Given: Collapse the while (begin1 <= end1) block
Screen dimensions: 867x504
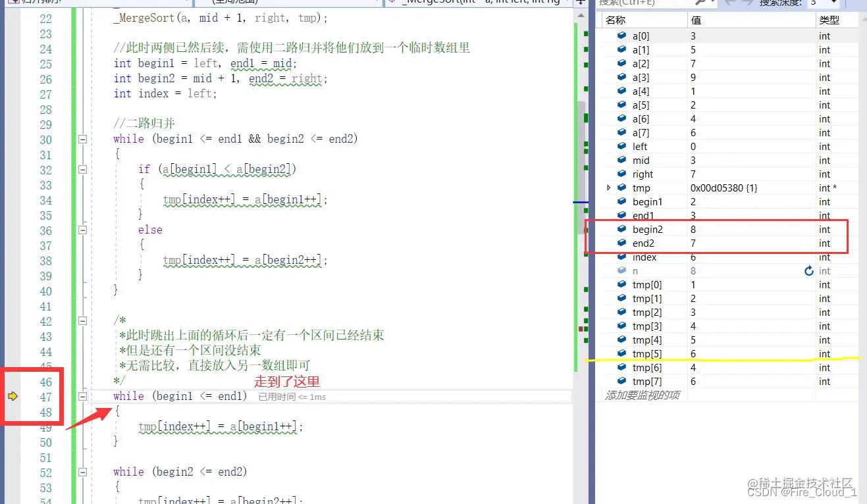Looking at the screenshot, I should [x=82, y=396].
